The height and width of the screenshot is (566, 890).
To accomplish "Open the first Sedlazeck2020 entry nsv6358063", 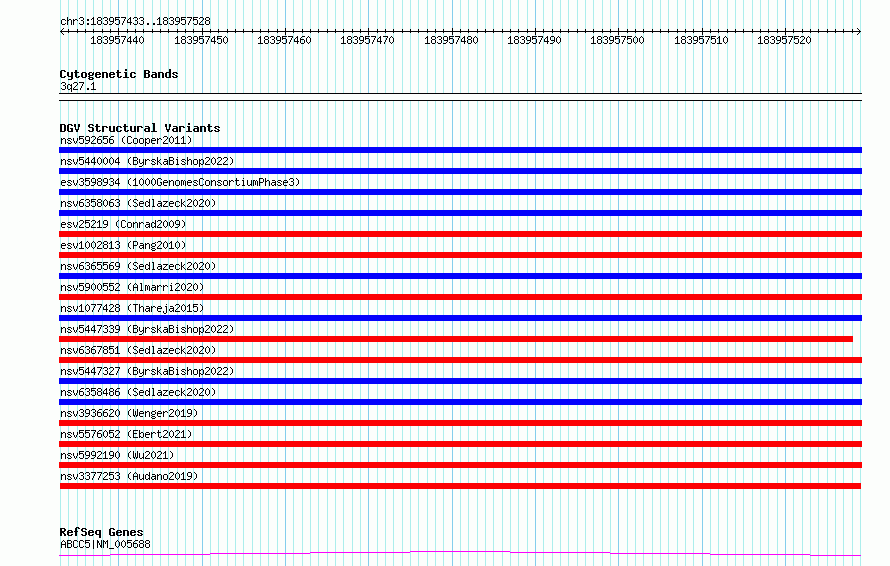I will click(138, 203).
